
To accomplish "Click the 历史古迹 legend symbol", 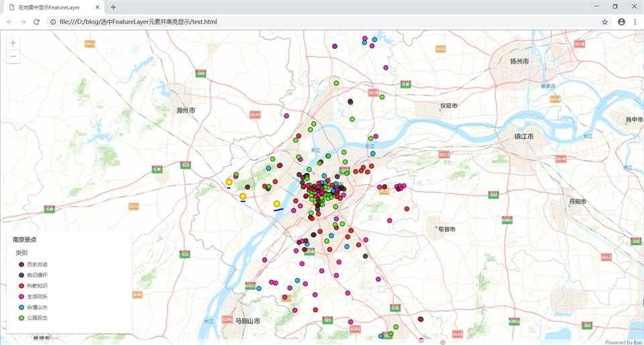I will [21, 264].
